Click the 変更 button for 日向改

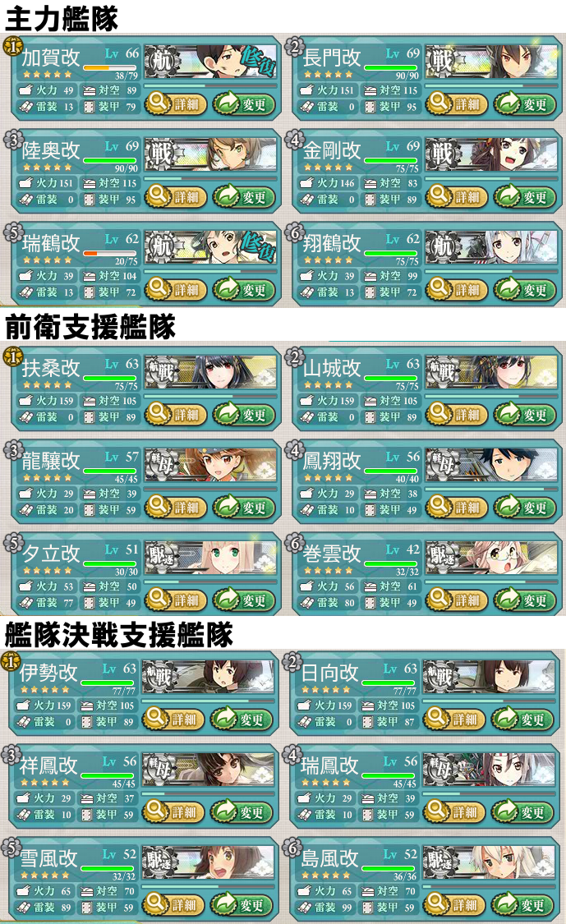point(522,719)
